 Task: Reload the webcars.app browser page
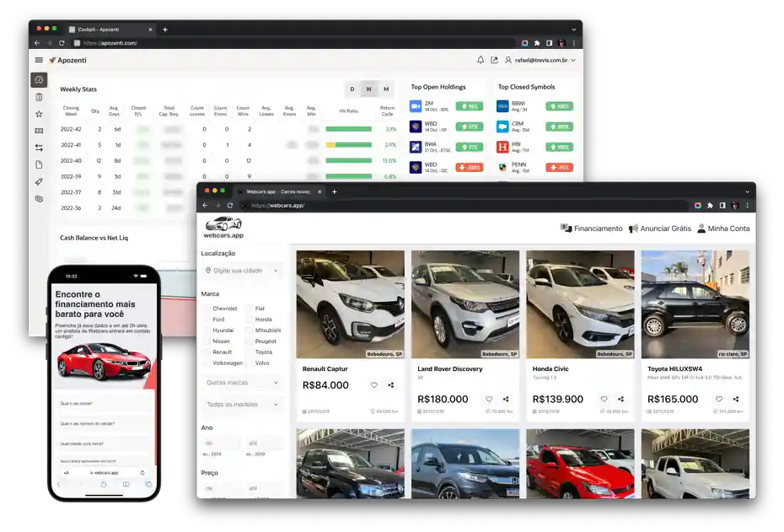(230, 206)
